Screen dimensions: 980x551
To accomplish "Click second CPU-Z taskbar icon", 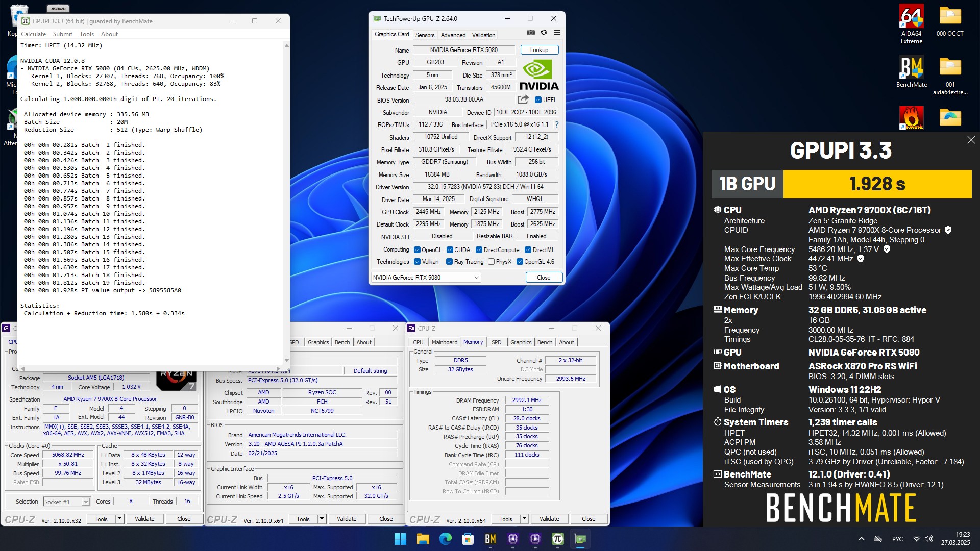I will coord(535,539).
